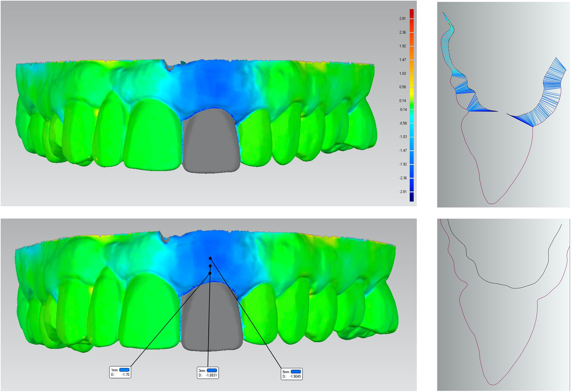Click the 2.81 value on the color scale
Viewport: 571px width, 392px height.
coord(403,19)
